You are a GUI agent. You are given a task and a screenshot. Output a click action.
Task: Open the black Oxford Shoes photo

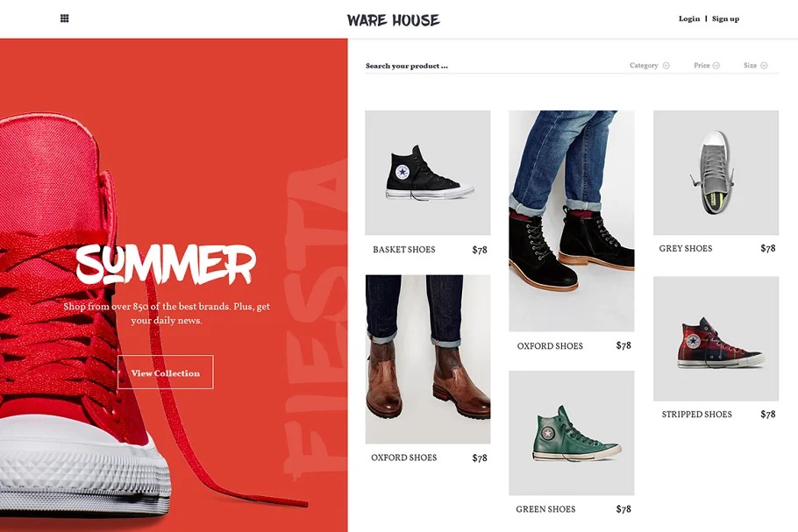[x=572, y=221]
